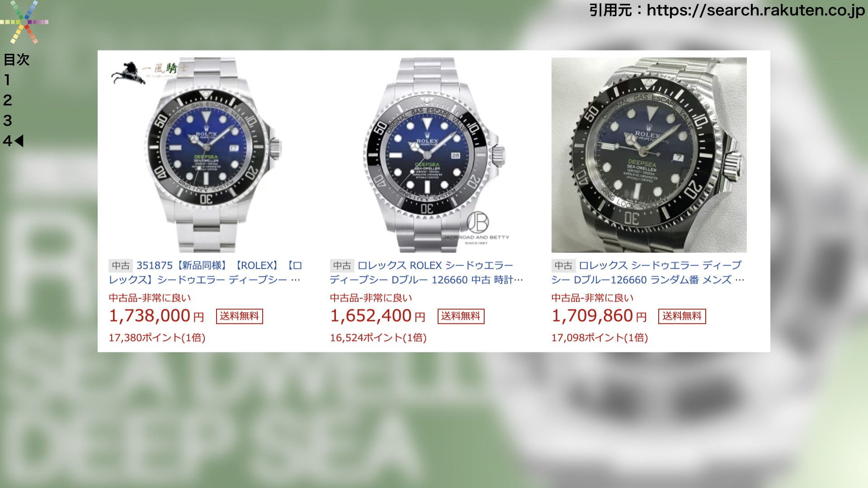Select chapter 2 in the 目次 list
This screenshot has width=868, height=488.
[7, 100]
